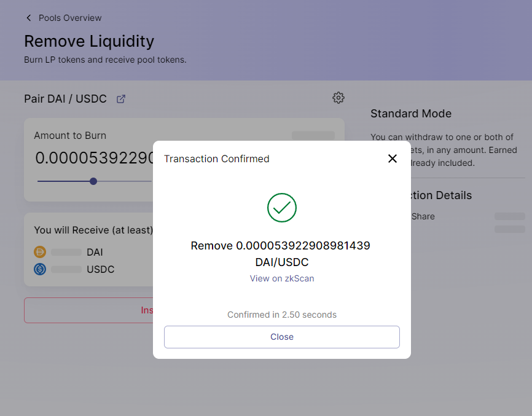532x416 pixels.
Task: Click the USDC token icon
Action: [x=40, y=269]
